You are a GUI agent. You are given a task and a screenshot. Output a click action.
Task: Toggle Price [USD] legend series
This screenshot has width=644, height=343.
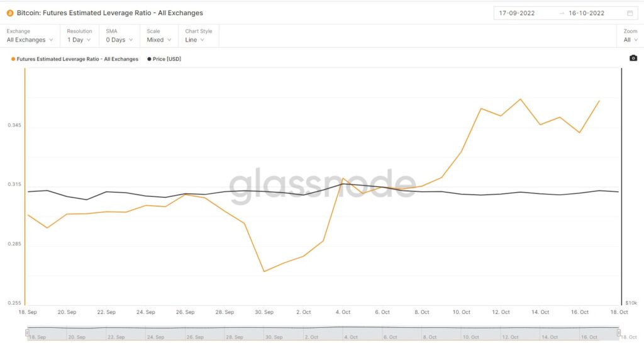[164, 59]
